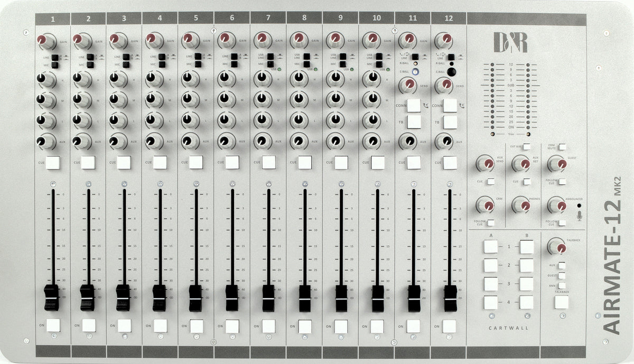Image resolution: width=634 pixels, height=364 pixels.
Task: Toggle the channel 3 MIC switch
Action: click(x=126, y=64)
